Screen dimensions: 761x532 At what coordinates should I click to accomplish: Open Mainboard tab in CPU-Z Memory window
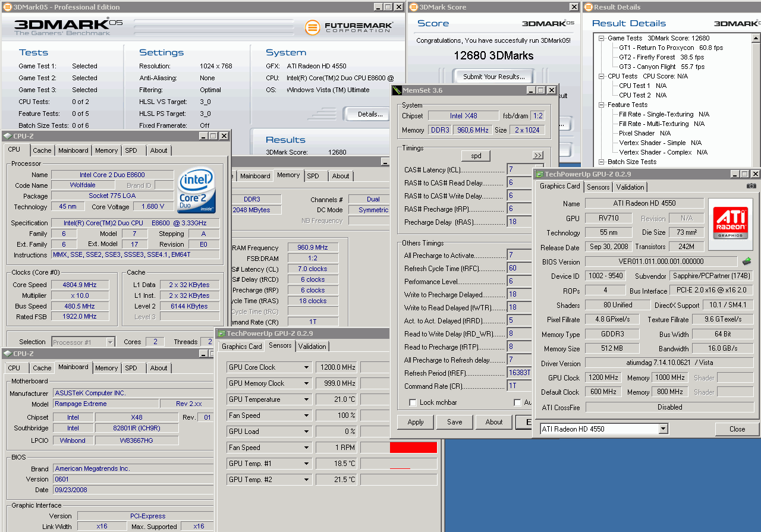(x=255, y=176)
